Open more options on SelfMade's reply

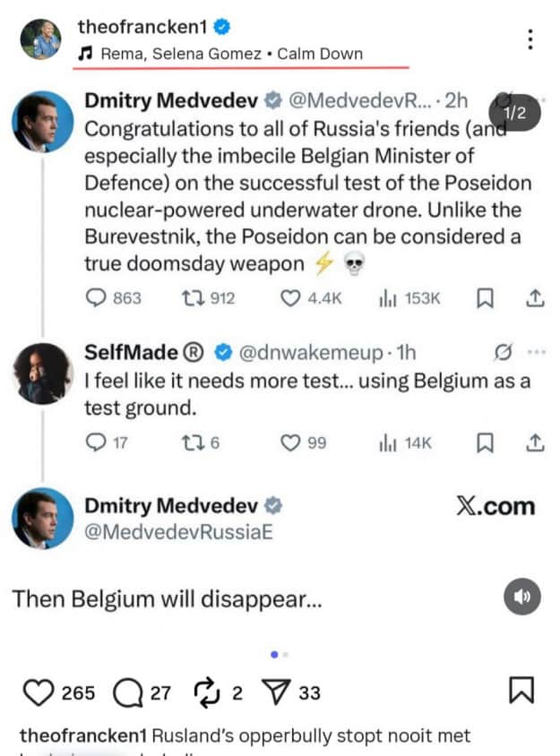click(539, 352)
